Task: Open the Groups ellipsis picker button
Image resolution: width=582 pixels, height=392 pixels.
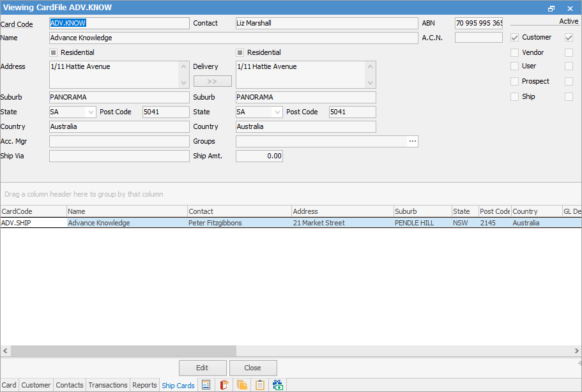Action: pyautogui.click(x=412, y=141)
